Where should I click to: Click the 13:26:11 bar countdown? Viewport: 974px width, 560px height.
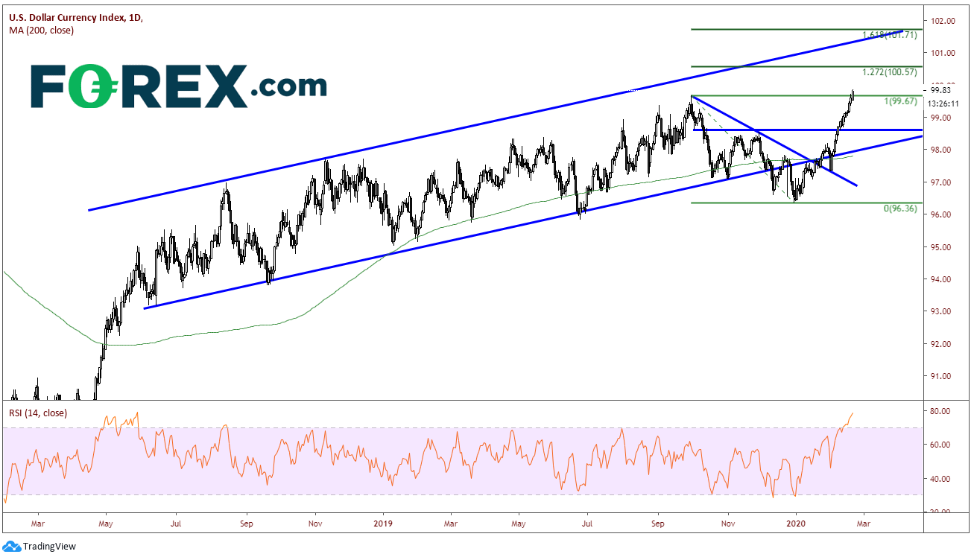(x=944, y=105)
